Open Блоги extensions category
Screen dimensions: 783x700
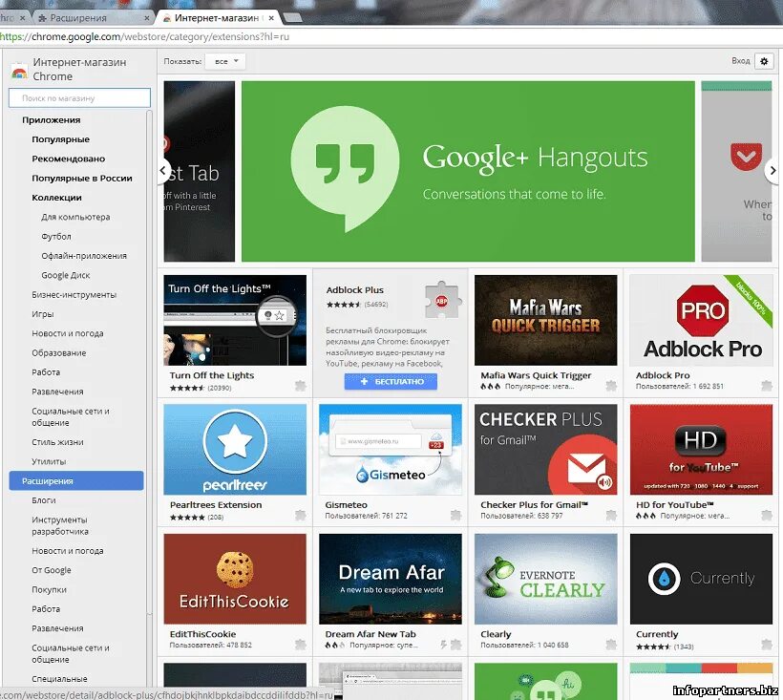pyautogui.click(x=43, y=500)
